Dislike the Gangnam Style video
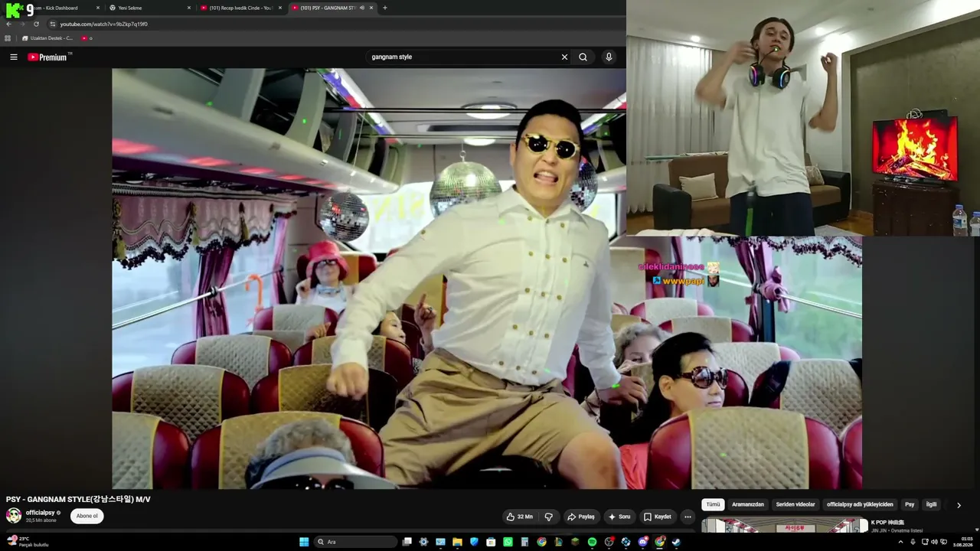This screenshot has width=980, height=551. pyautogui.click(x=548, y=517)
